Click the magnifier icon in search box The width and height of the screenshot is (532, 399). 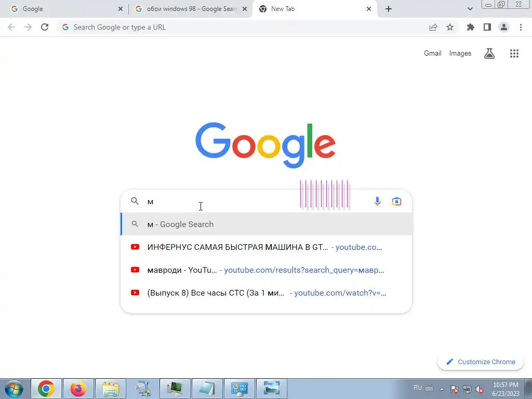[x=135, y=201]
